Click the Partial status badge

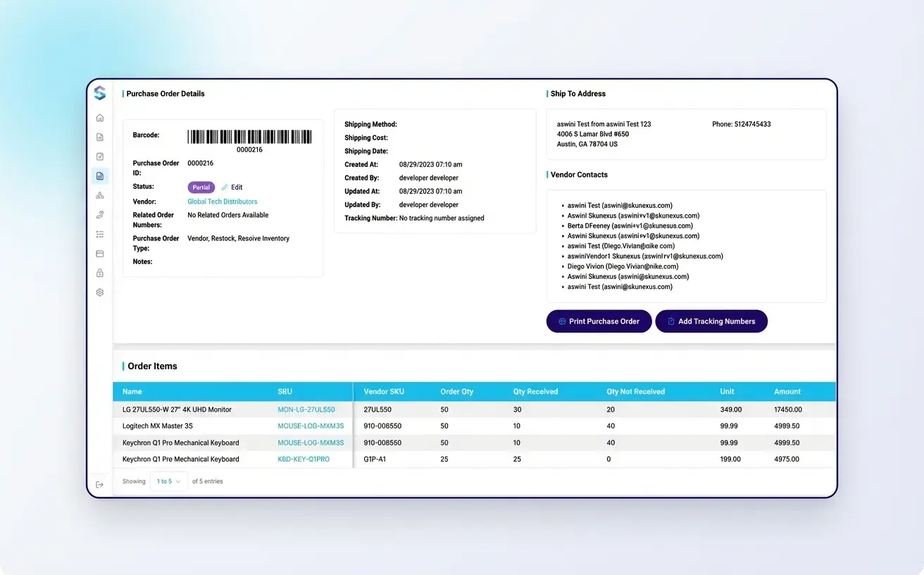[201, 187]
